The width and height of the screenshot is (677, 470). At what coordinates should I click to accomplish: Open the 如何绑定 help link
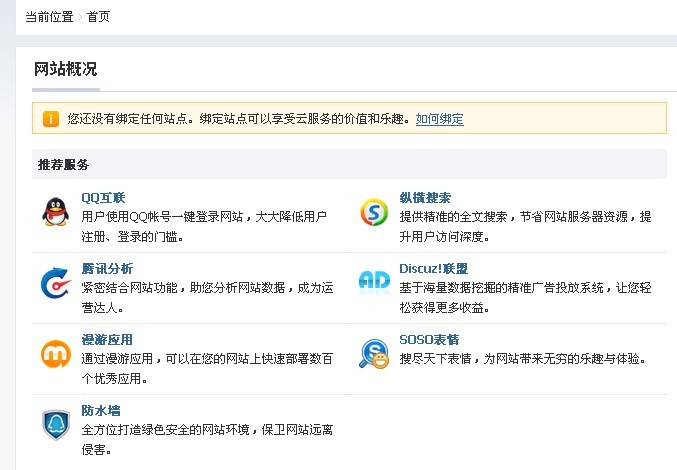click(440, 119)
